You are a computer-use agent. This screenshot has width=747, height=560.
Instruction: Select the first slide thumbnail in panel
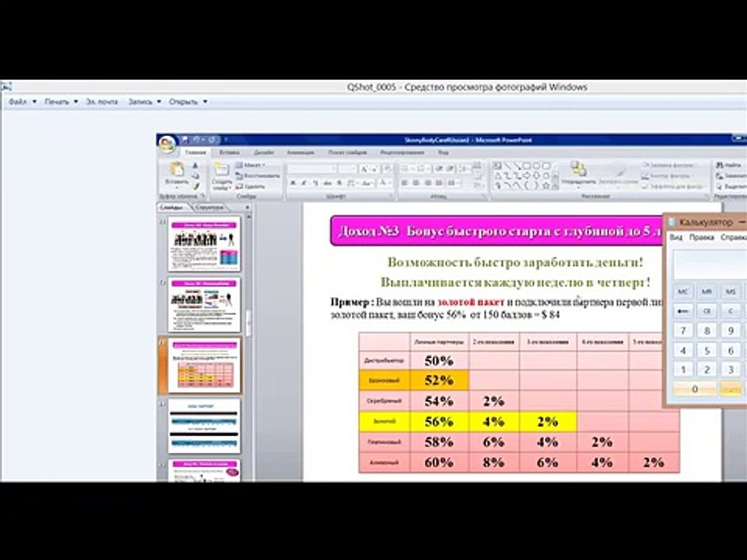[x=205, y=243]
